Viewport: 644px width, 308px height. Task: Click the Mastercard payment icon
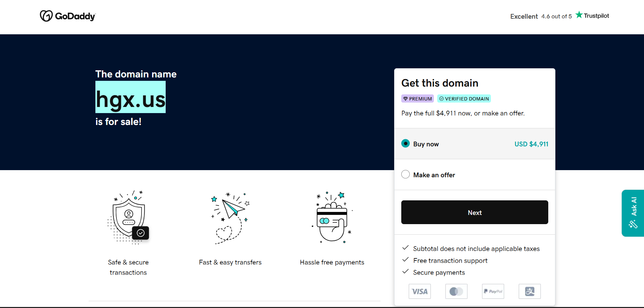(x=456, y=291)
